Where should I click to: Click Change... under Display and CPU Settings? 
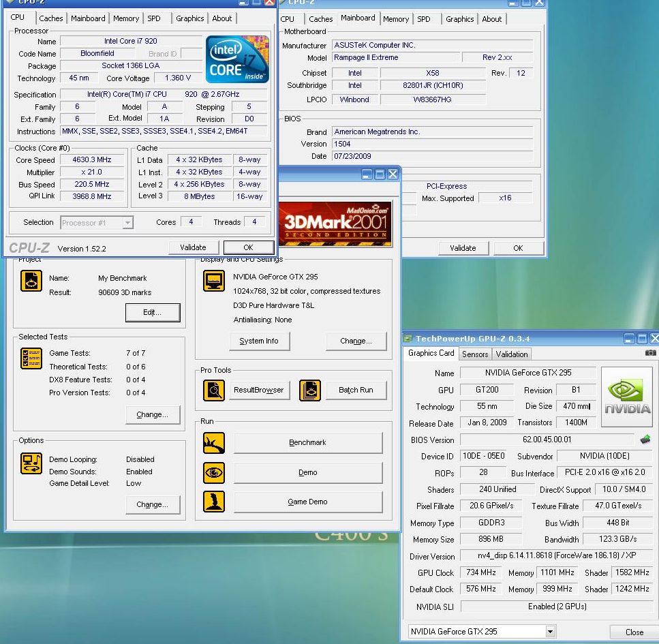click(x=356, y=341)
